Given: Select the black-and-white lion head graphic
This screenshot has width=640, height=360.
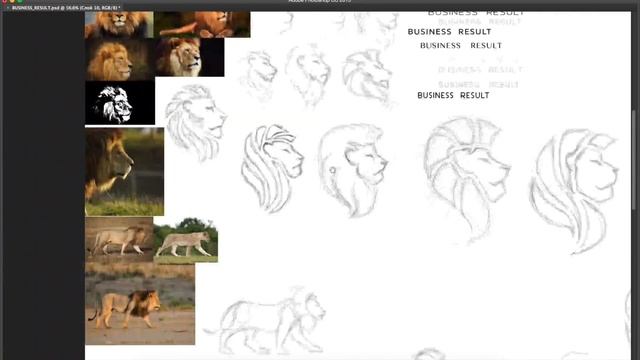Looking at the screenshot, I should tap(120, 102).
